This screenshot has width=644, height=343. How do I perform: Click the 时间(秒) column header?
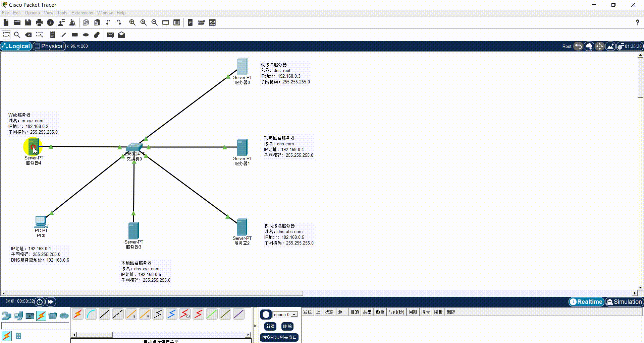pos(396,312)
